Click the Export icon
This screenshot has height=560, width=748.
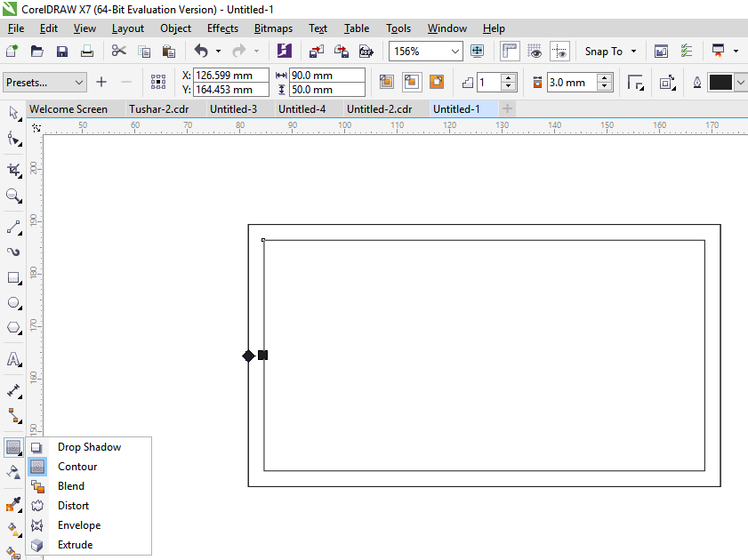click(x=341, y=51)
